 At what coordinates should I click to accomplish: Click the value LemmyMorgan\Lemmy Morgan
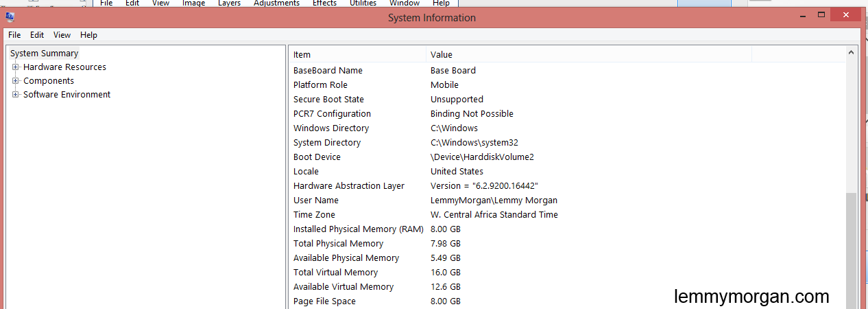tap(494, 201)
